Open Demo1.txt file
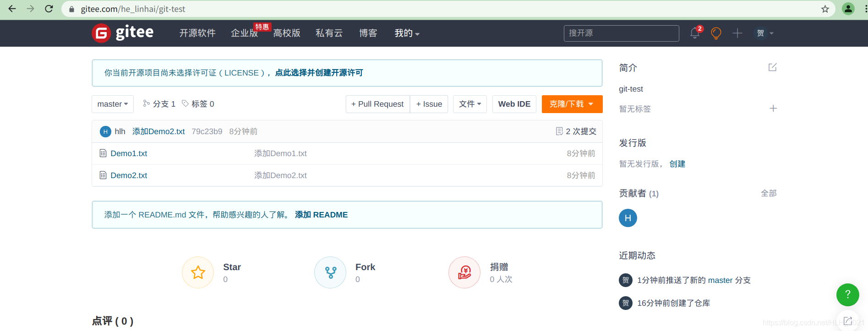Image resolution: width=868 pixels, height=331 pixels. pyautogui.click(x=129, y=153)
